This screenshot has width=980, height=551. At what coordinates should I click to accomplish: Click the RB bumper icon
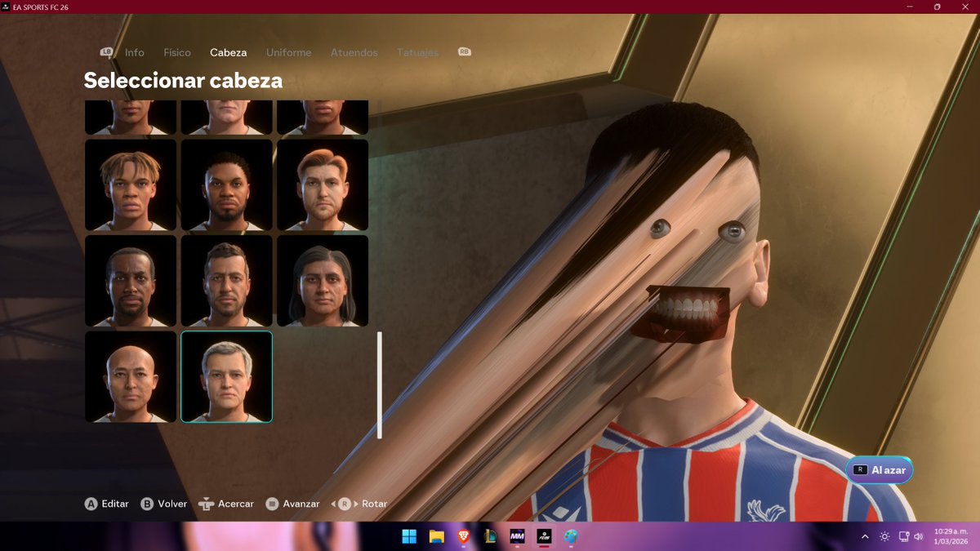point(465,51)
